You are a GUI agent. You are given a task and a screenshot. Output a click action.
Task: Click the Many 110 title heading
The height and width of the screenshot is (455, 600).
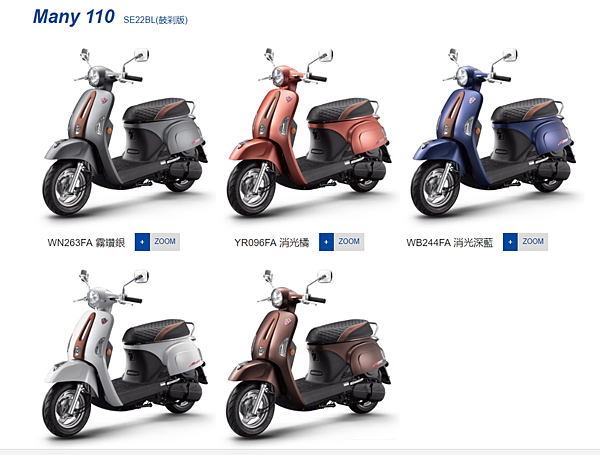coord(74,17)
